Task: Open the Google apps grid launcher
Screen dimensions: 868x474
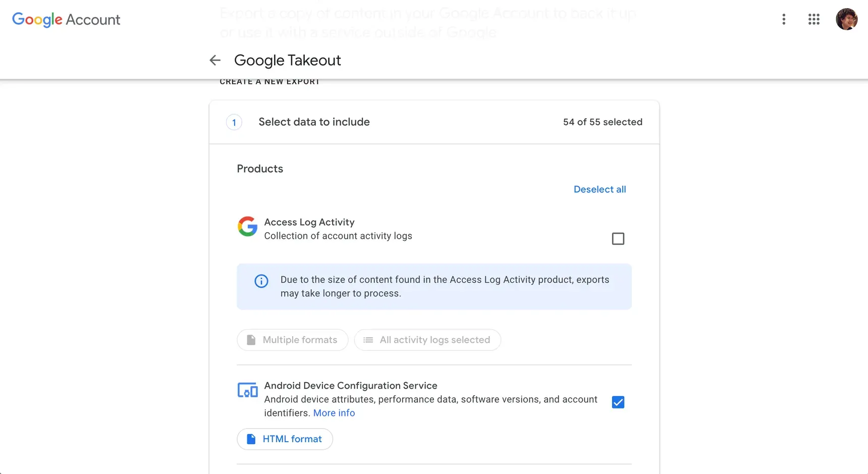Action: click(x=813, y=19)
